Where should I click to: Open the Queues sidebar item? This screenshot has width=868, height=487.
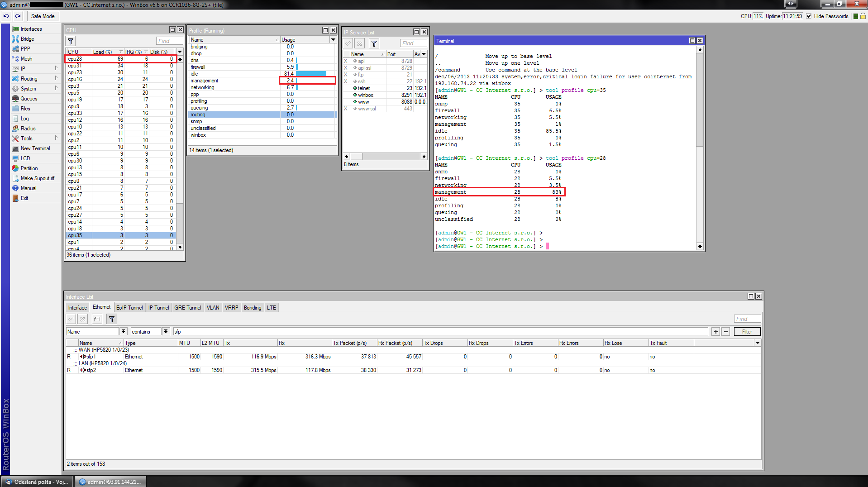click(x=29, y=99)
